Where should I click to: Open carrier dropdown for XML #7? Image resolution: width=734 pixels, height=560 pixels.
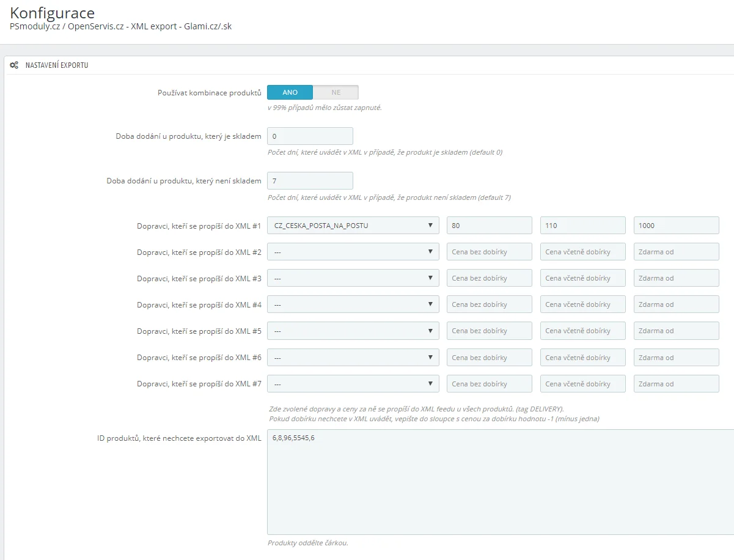coord(353,384)
